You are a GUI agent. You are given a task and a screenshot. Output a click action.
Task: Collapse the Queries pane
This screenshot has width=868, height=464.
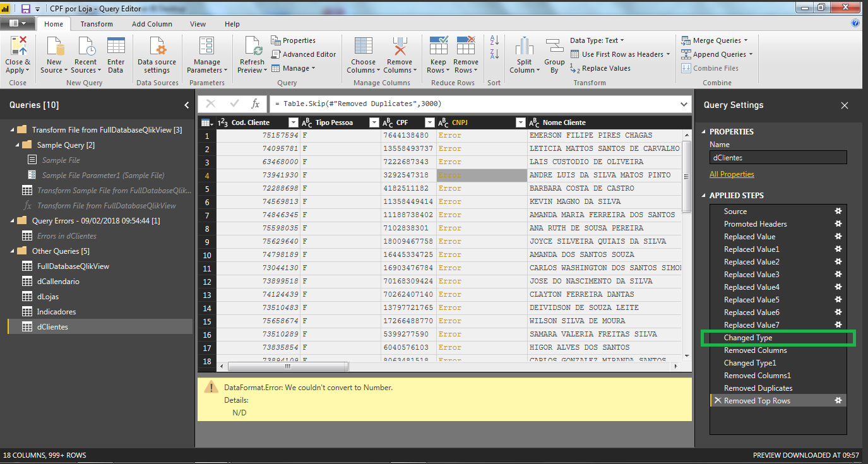pyautogui.click(x=187, y=105)
